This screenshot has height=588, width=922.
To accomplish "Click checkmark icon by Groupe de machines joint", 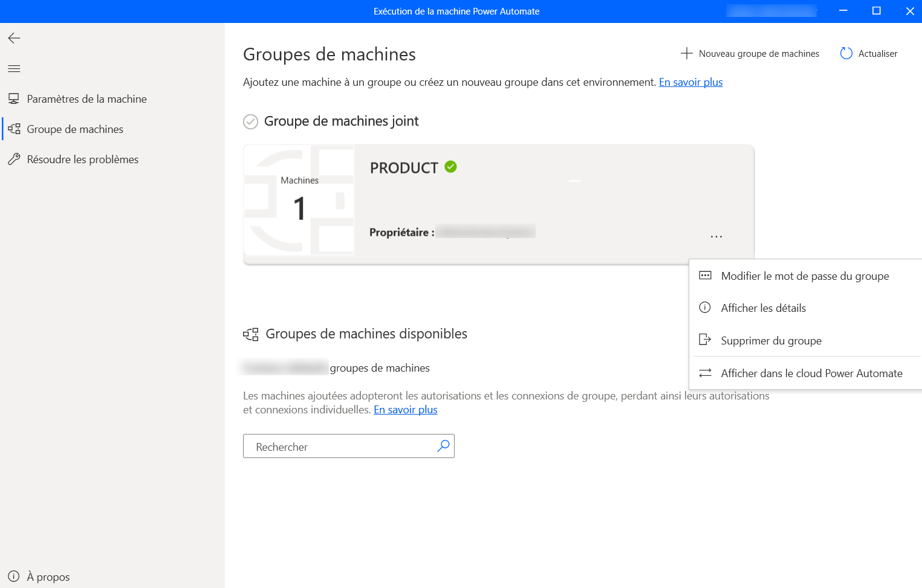I will coord(250,121).
